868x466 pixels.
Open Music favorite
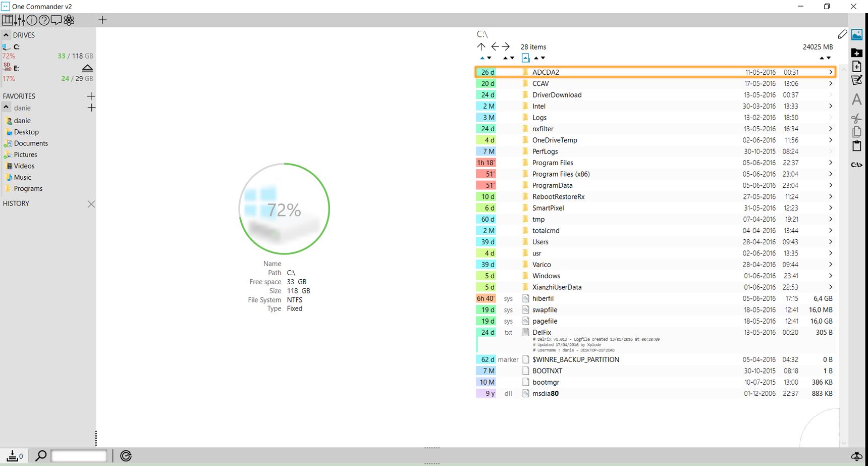(22, 177)
